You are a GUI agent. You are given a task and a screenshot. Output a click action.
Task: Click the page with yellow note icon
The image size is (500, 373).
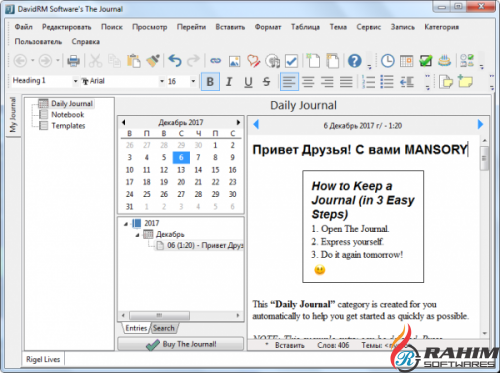pos(446,81)
